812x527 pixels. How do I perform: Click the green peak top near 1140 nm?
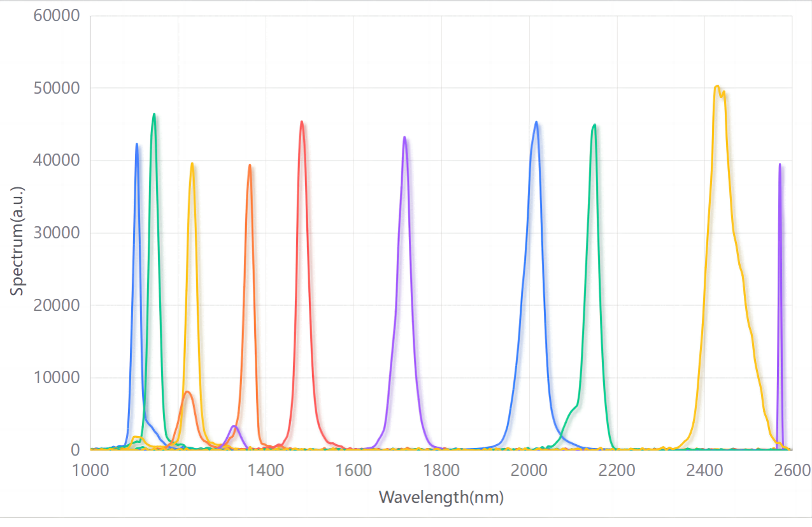(154, 115)
